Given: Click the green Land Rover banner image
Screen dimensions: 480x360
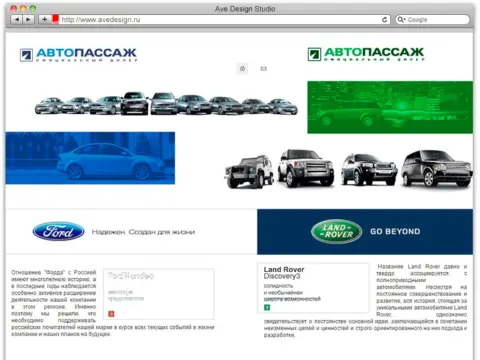Looking at the screenshot, I should pyautogui.click(x=390, y=107).
